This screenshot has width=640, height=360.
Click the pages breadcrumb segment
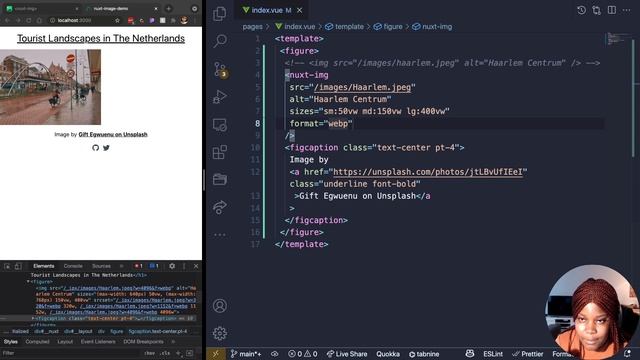(x=252, y=27)
